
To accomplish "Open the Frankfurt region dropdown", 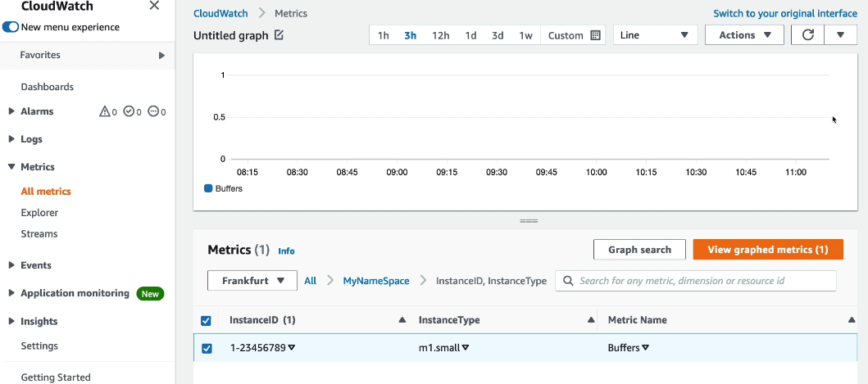I will coord(252,281).
